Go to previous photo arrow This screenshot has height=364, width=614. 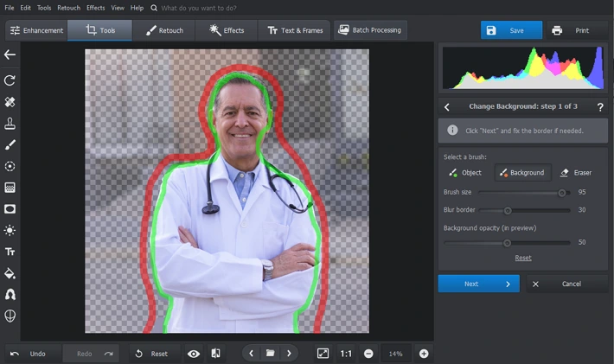click(251, 354)
